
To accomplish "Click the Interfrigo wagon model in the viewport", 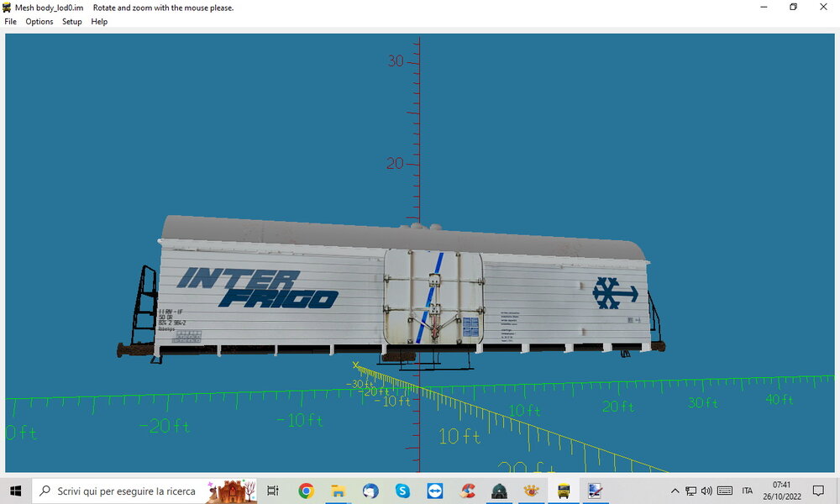I will tap(391, 292).
